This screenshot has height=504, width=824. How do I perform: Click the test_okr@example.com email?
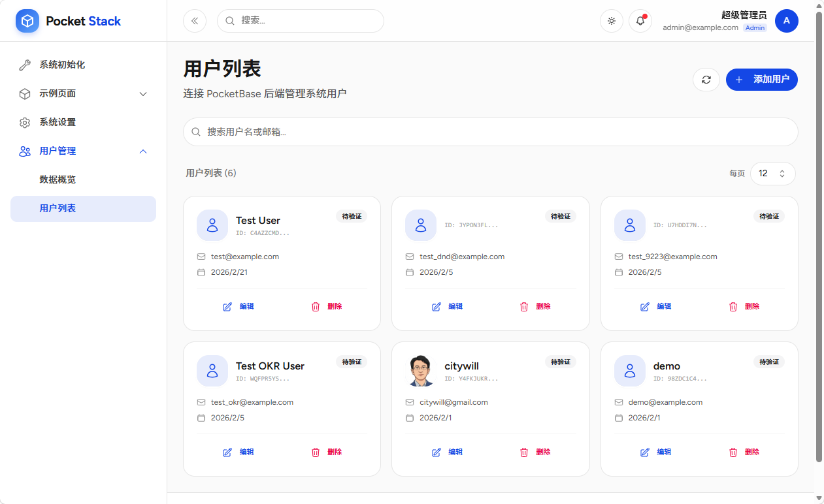[252, 402]
